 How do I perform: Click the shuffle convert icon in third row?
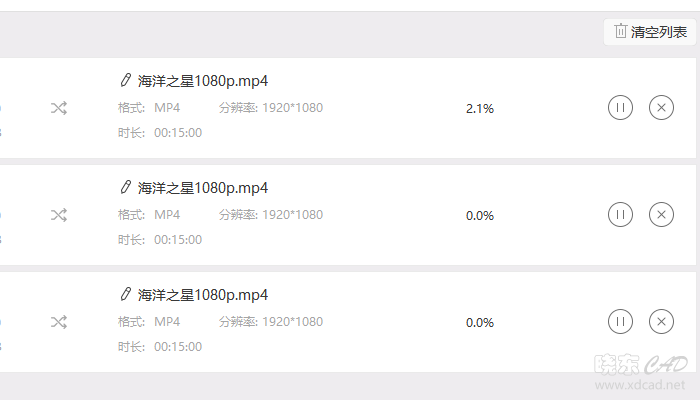click(x=59, y=322)
